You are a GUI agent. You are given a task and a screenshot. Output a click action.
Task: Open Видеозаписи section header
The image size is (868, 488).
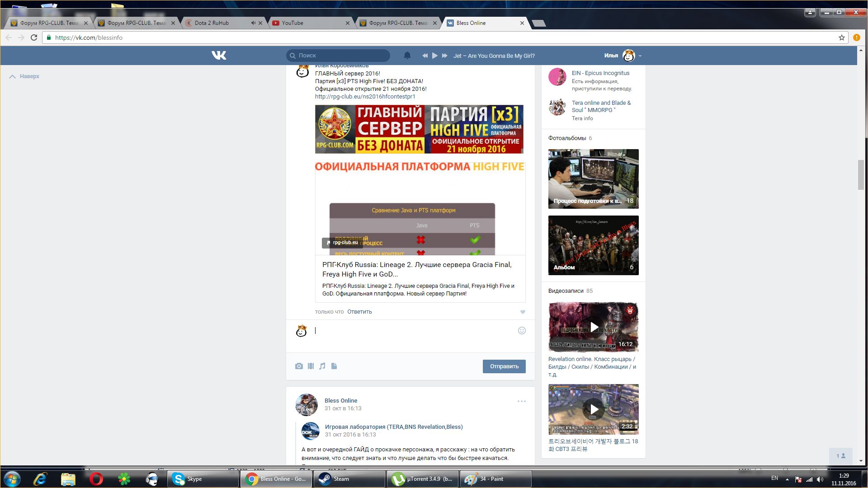pos(566,291)
